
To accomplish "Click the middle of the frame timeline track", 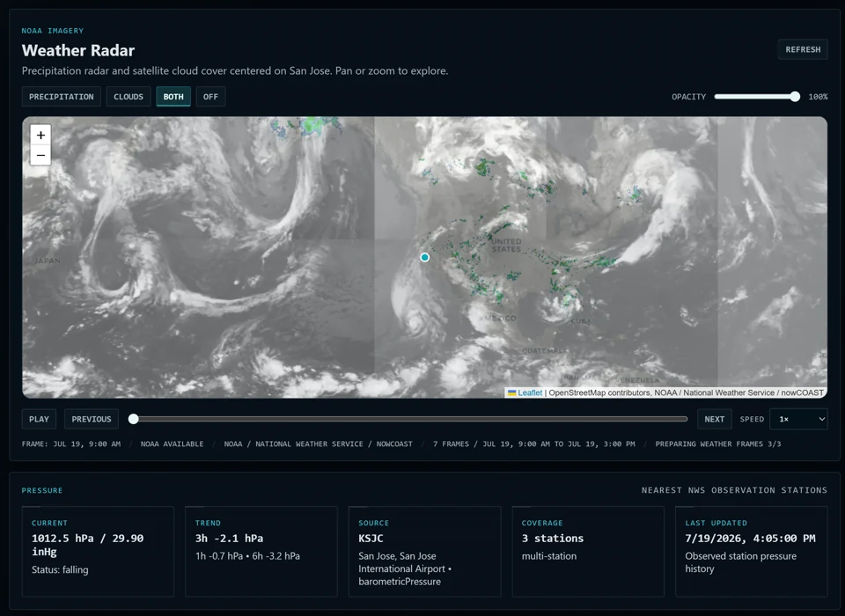I will 408,419.
